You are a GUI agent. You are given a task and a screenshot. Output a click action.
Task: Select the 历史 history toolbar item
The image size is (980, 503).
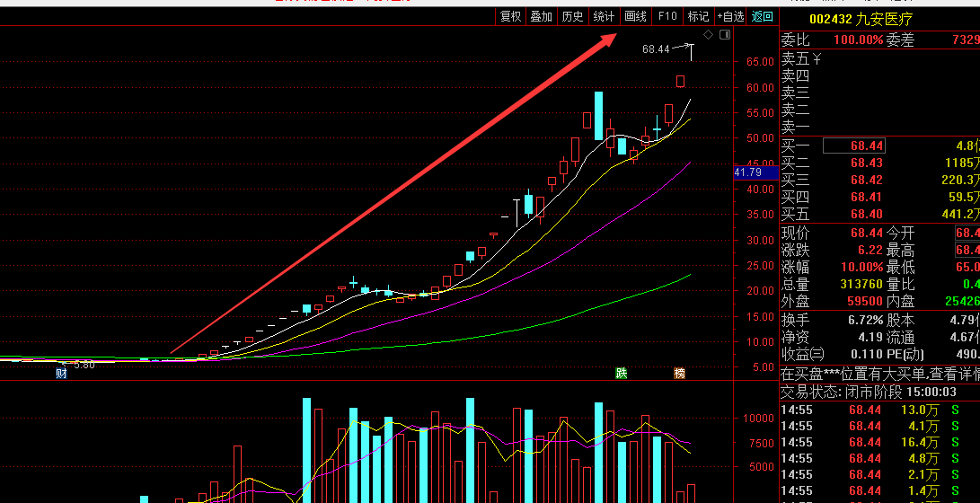coord(572,16)
